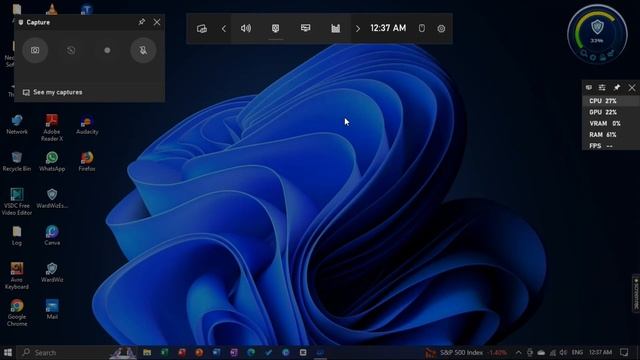Pin the Capture widget
This screenshot has height=360, width=640.
coord(141,22)
